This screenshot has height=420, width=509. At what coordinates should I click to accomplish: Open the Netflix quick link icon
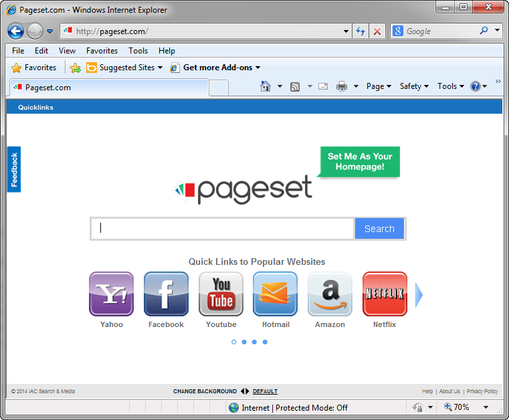(x=385, y=294)
